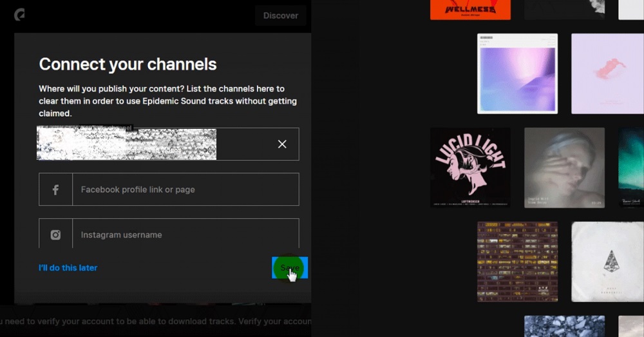Choose the "I'll do this later" link
This screenshot has height=337, width=644.
click(68, 267)
